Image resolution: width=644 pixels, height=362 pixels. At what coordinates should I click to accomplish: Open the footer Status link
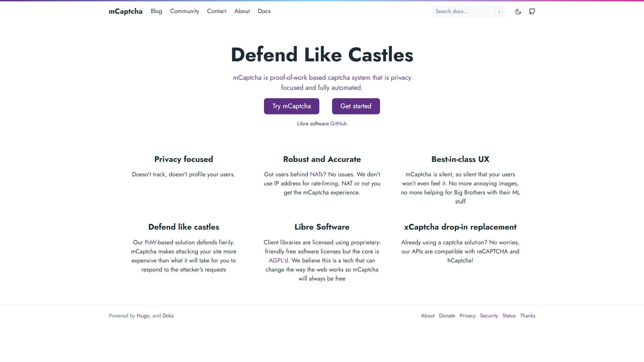[509, 316]
